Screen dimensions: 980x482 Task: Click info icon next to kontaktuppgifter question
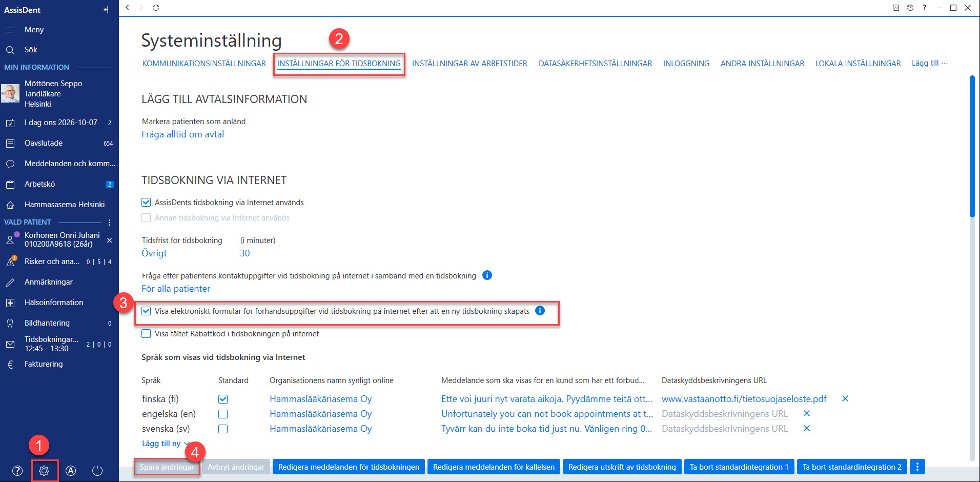pos(487,275)
